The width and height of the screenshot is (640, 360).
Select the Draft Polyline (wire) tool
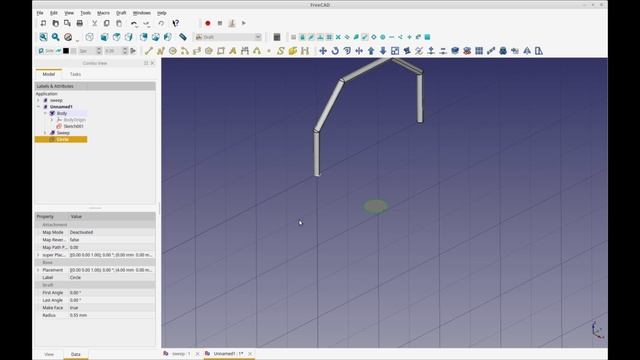click(160, 51)
